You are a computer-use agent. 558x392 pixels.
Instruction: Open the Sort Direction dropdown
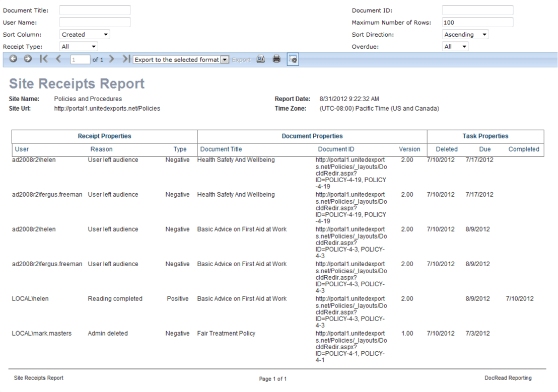click(x=465, y=35)
